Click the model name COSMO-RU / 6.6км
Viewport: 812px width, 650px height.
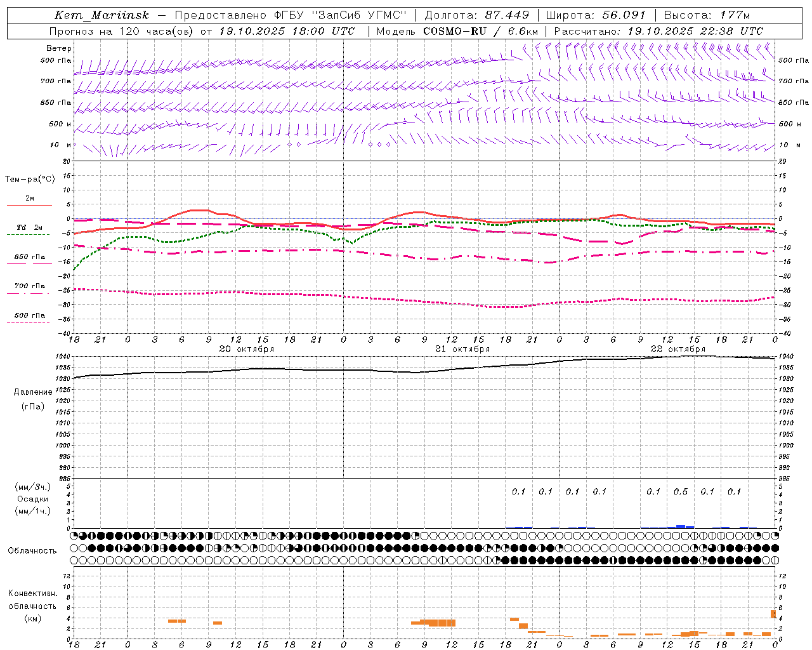[480, 30]
